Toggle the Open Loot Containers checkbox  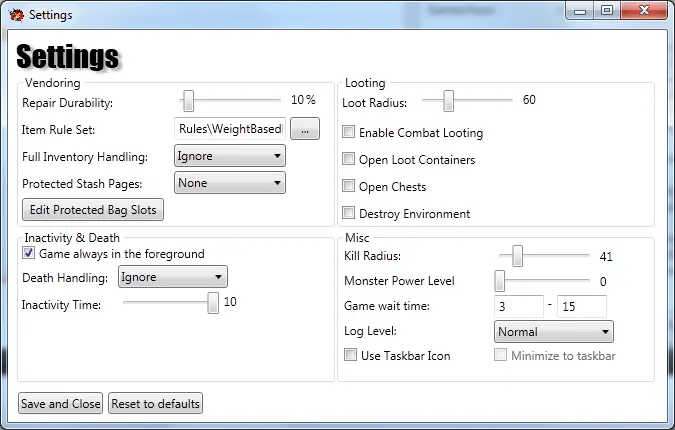click(x=349, y=159)
